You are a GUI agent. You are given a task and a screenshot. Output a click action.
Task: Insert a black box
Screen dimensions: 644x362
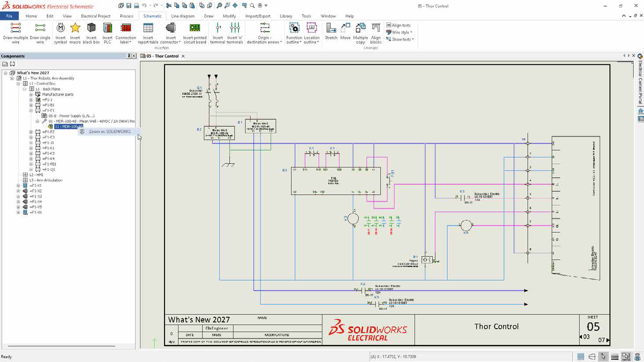[x=91, y=33]
